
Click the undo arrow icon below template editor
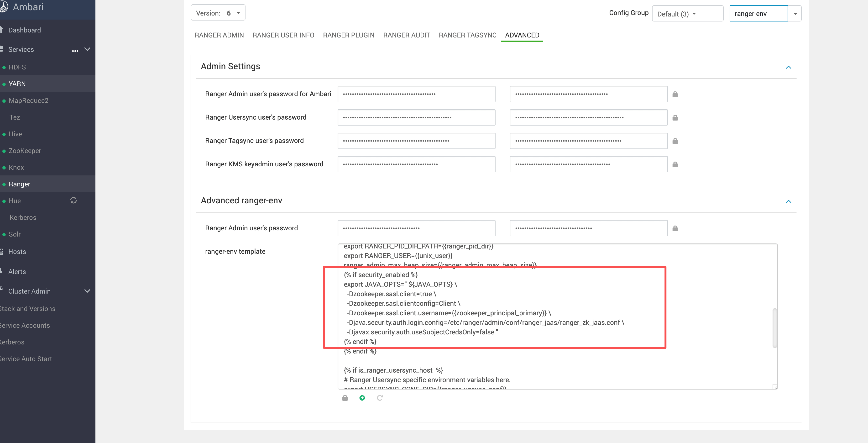(x=379, y=398)
